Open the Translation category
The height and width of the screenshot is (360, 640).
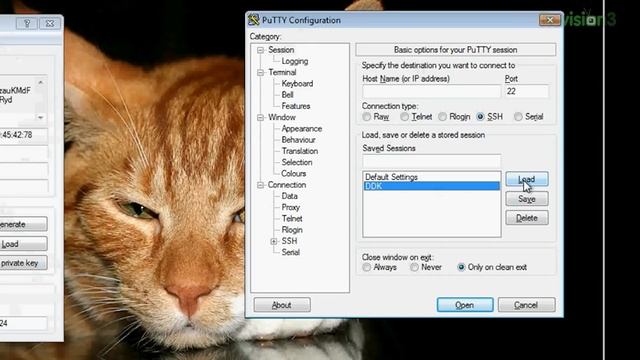click(300, 151)
